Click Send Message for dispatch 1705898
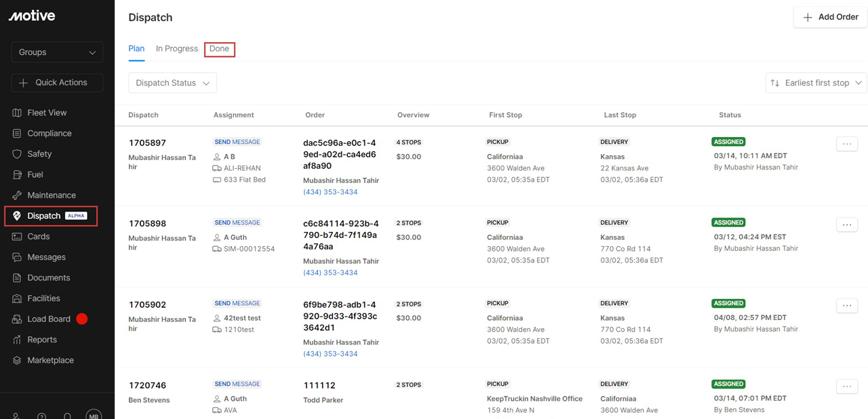 pyautogui.click(x=237, y=222)
